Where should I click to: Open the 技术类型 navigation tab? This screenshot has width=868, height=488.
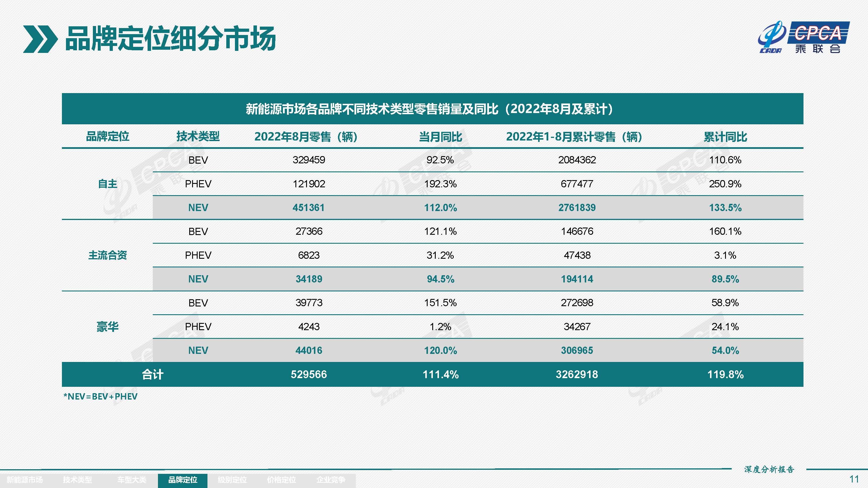[x=77, y=480]
